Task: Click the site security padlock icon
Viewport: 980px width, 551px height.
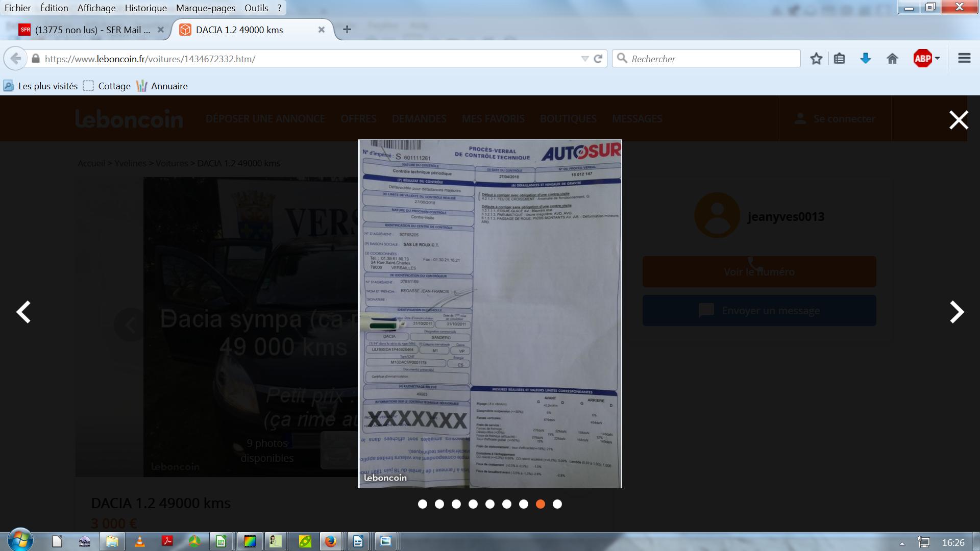Action: click(x=35, y=59)
